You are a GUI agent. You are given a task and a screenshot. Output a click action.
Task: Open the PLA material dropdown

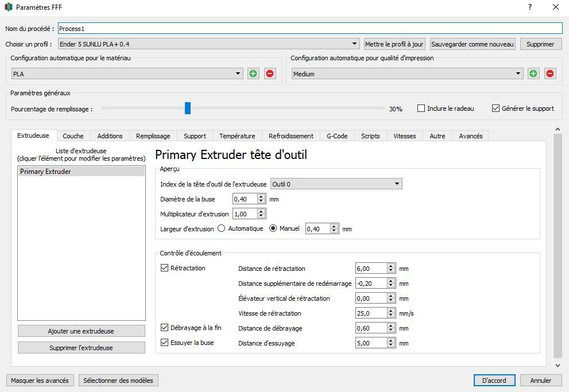click(x=127, y=73)
